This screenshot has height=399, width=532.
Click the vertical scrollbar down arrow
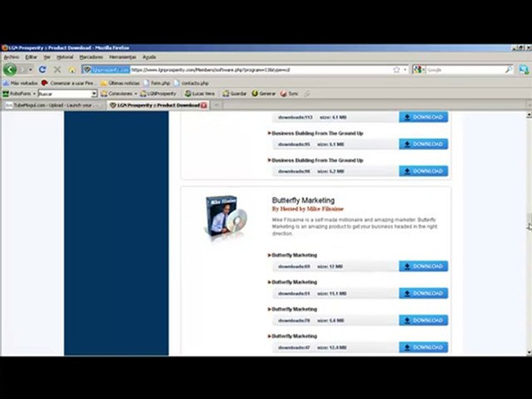(529, 352)
